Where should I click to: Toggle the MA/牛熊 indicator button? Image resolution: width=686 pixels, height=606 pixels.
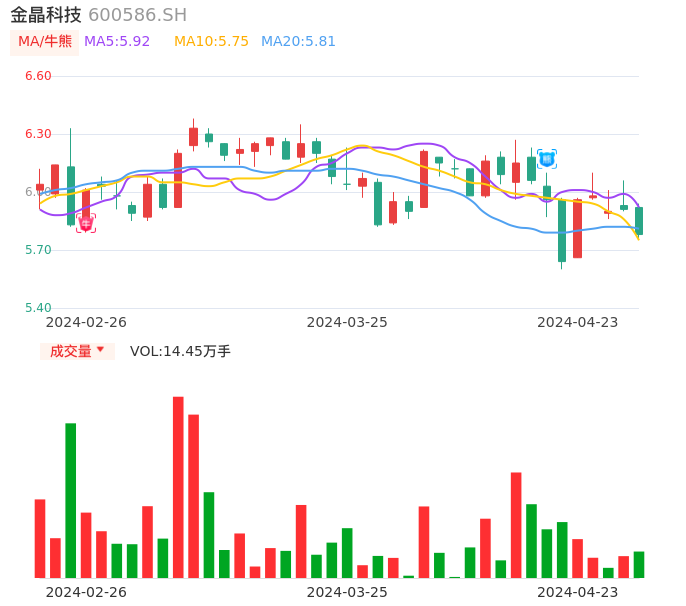45,42
